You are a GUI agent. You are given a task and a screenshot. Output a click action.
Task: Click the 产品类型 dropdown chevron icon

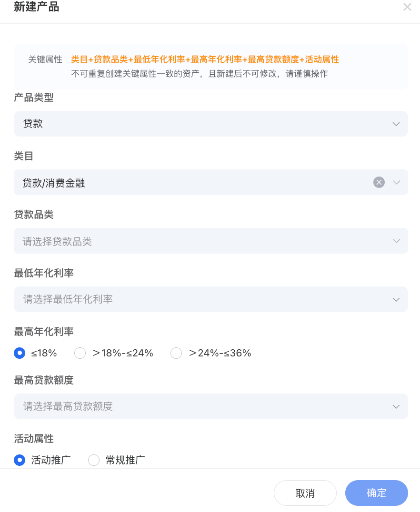click(396, 124)
